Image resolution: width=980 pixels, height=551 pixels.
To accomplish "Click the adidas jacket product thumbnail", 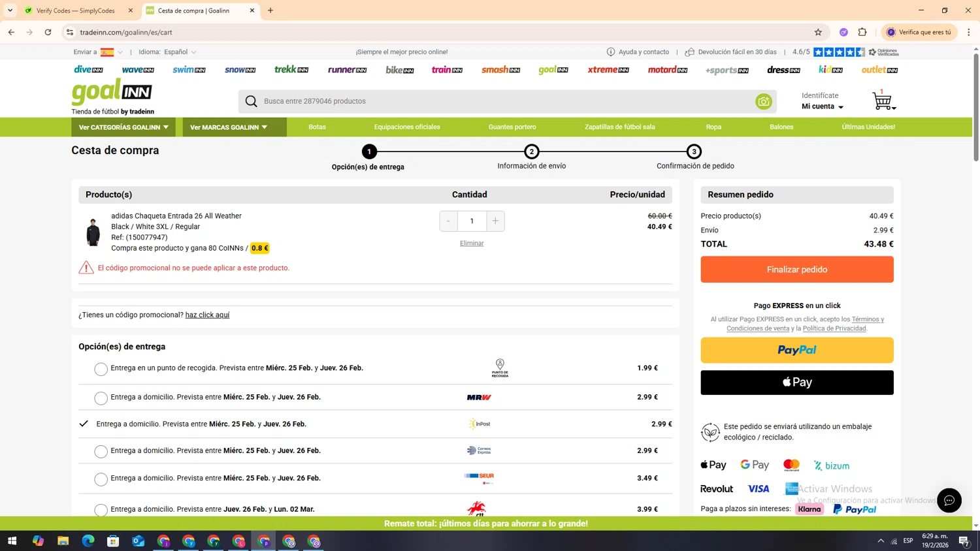I will point(93,232).
